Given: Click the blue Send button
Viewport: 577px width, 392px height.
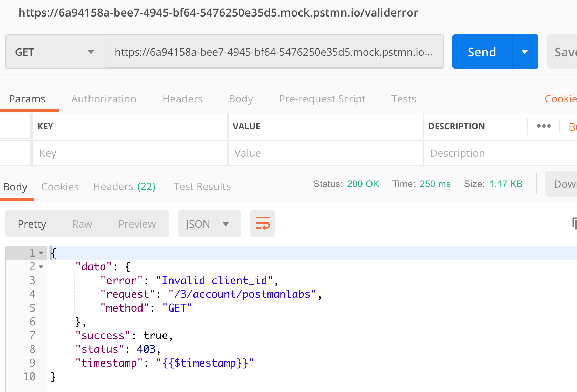Looking at the screenshot, I should coord(482,52).
